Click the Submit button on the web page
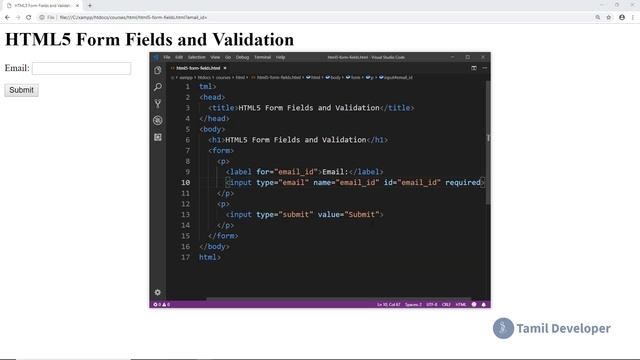This screenshot has height=360, width=640. click(x=22, y=90)
